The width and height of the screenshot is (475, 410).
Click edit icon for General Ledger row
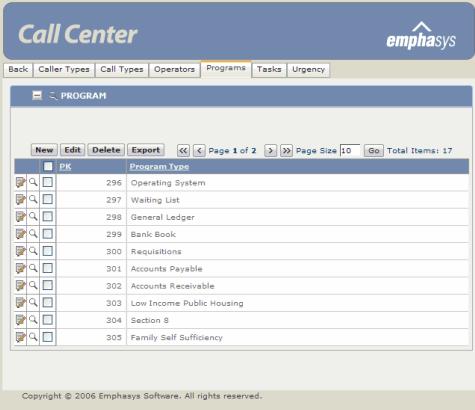(x=20, y=217)
